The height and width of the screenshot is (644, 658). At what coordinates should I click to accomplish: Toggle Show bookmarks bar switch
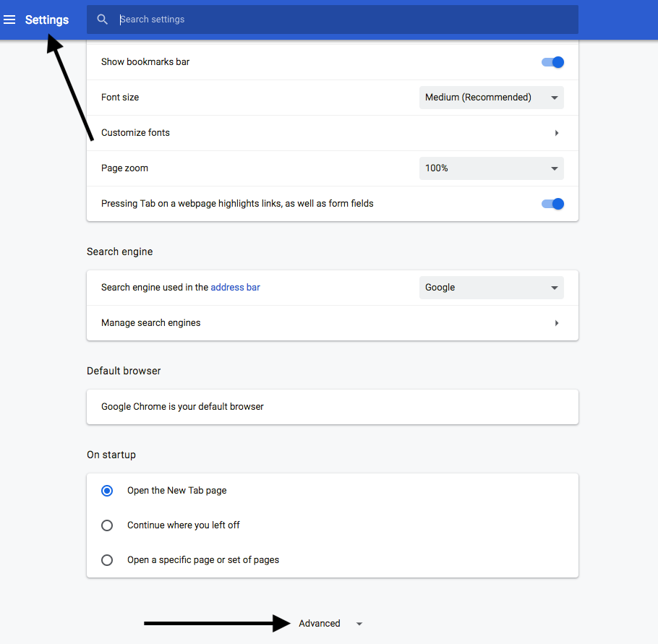point(552,62)
